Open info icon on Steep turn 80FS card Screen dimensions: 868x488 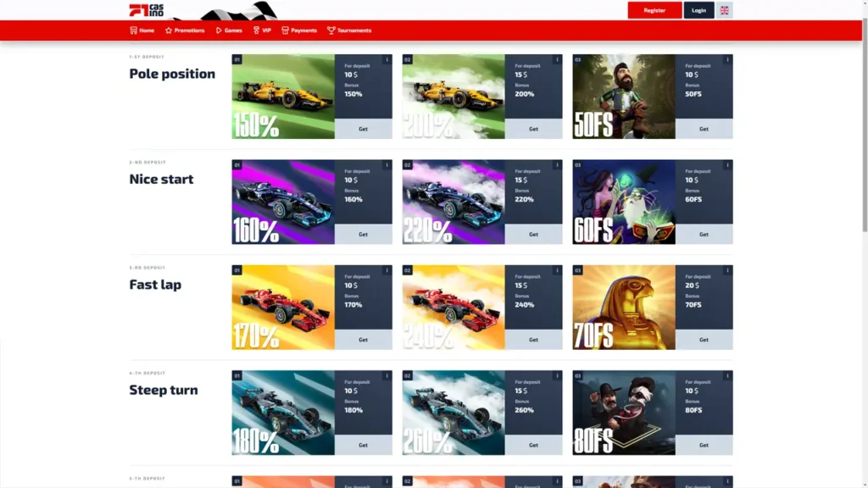tap(728, 375)
